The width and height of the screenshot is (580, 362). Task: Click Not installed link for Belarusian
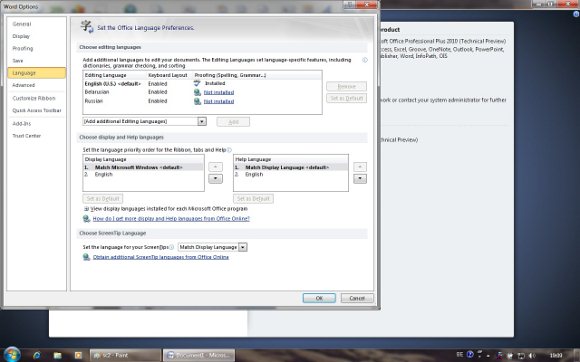[x=219, y=92]
